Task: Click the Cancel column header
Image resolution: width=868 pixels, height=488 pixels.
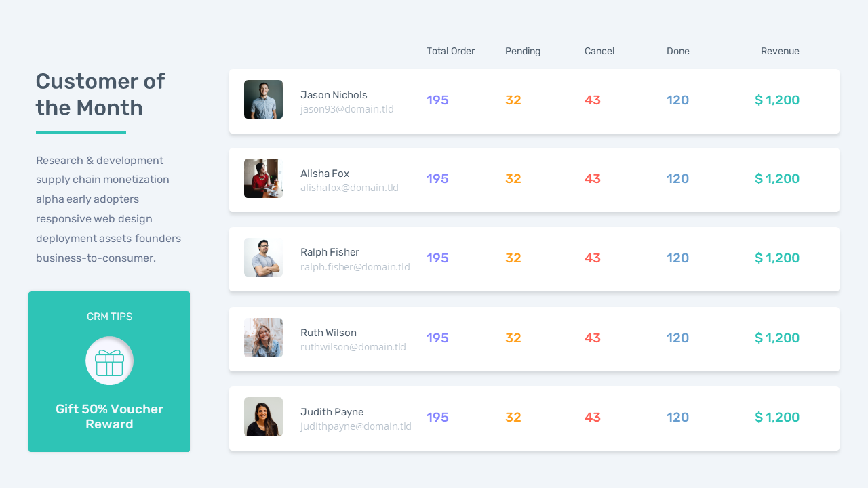Action: pos(599,51)
